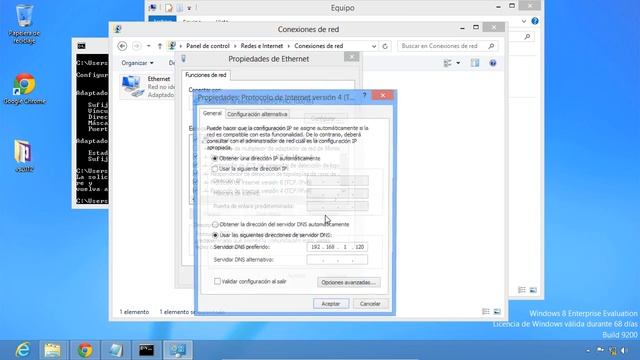Screen dimensions: 640x360
Task: Enable Validar configuración al salir checkbox
Action: coord(217,281)
